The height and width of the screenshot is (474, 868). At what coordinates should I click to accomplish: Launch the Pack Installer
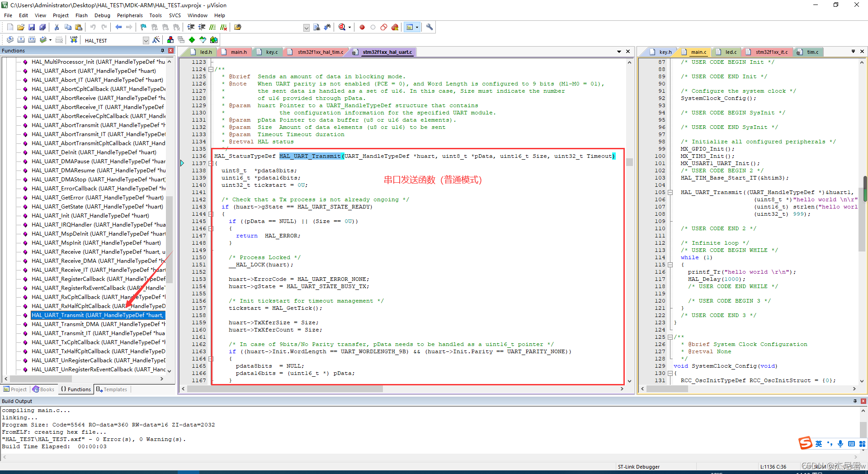pos(213,40)
